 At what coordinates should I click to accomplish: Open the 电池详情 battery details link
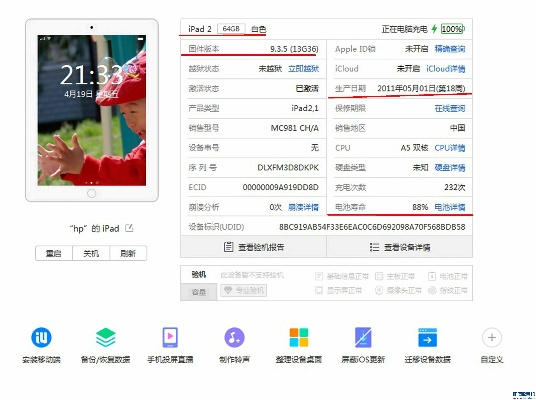[x=450, y=207]
